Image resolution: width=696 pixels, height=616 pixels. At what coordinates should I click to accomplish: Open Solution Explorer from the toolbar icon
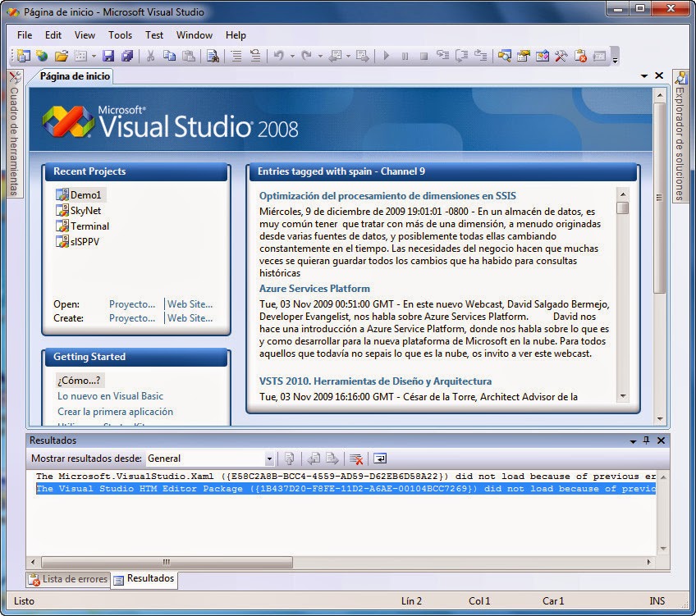(504, 56)
